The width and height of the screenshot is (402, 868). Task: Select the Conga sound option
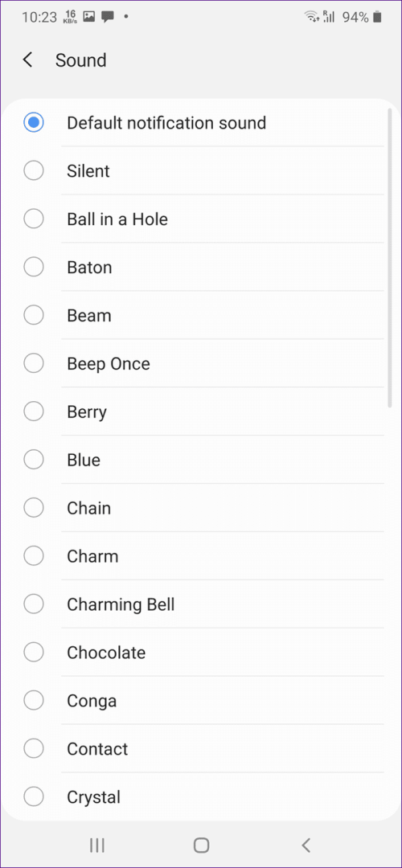[34, 700]
